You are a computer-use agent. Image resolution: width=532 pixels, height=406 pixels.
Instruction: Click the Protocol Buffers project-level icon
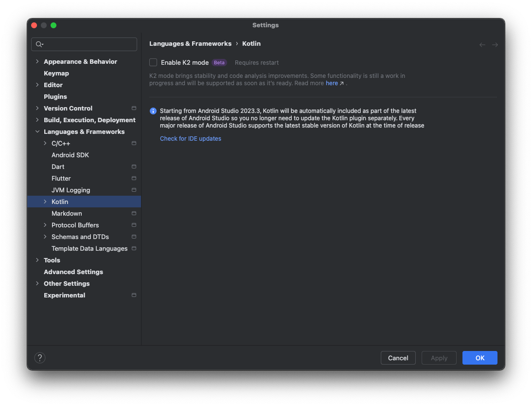[134, 225]
